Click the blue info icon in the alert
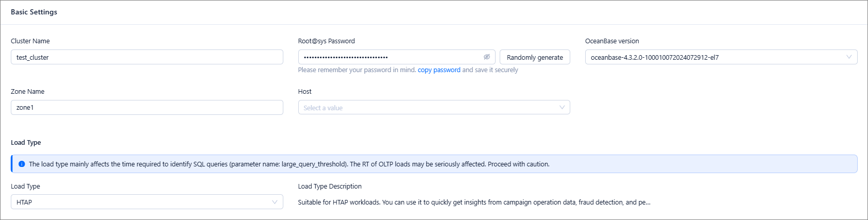868x220 pixels. 22,164
